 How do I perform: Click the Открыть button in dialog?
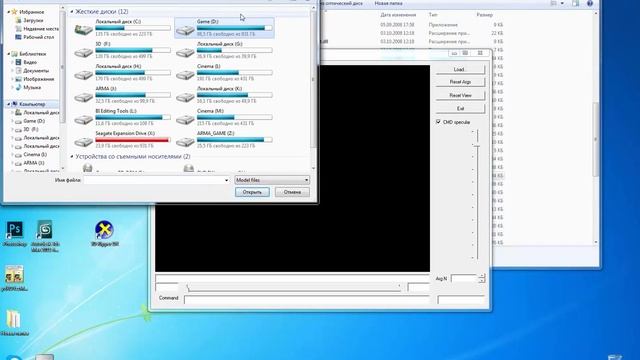(x=252, y=192)
